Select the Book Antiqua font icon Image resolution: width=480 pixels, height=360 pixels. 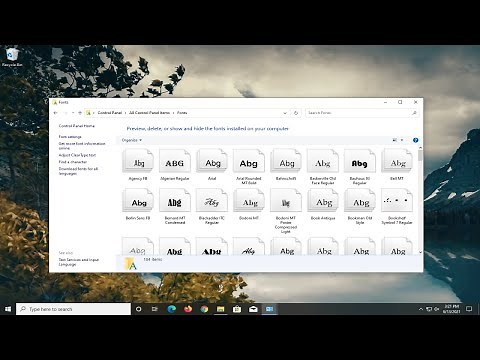coord(323,201)
